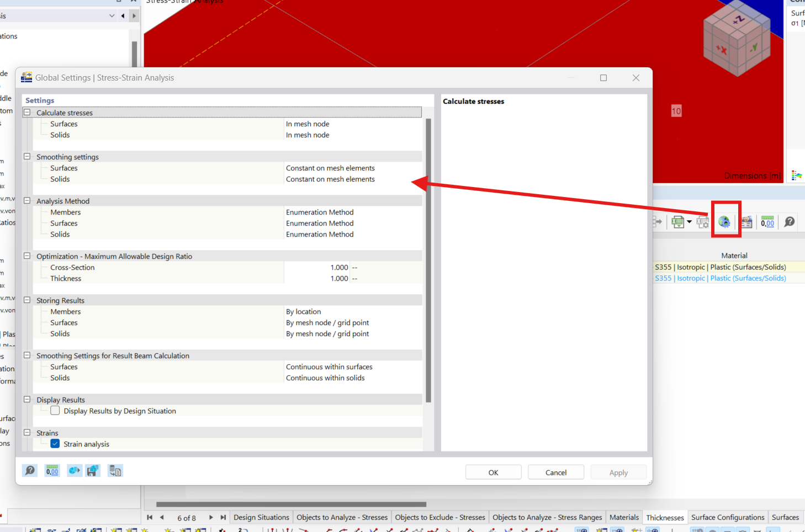Viewport: 805px width, 532px height.
Task: Click the settings list vertical scrollbar
Action: (x=428, y=259)
